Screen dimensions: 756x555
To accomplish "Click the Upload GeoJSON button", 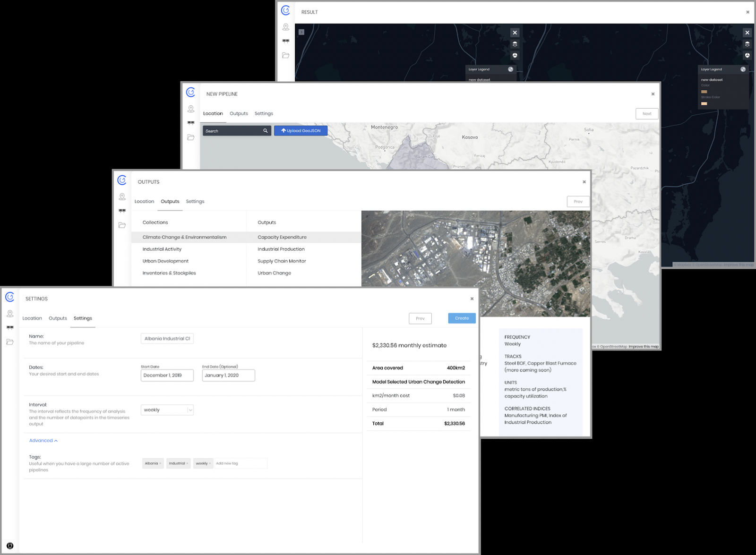I will [x=301, y=131].
